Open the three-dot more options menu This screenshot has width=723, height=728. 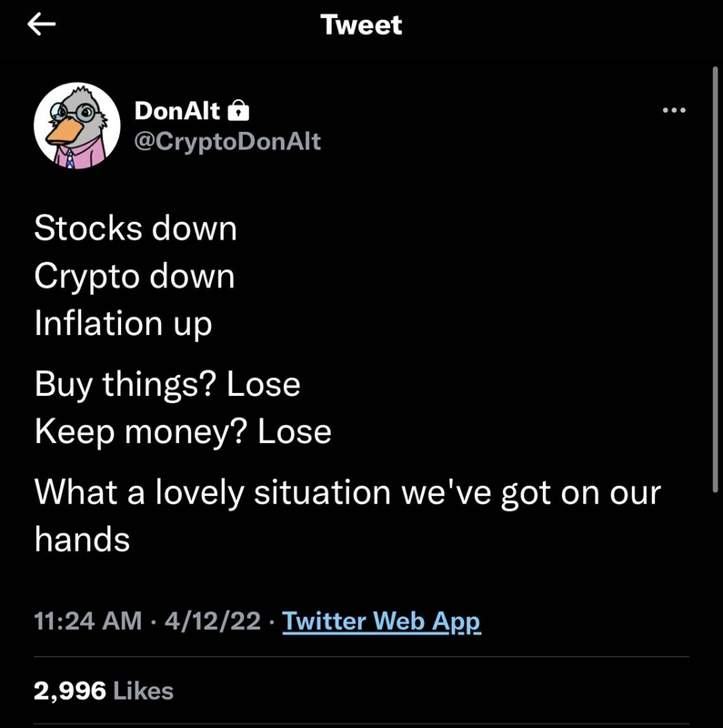[x=674, y=111]
